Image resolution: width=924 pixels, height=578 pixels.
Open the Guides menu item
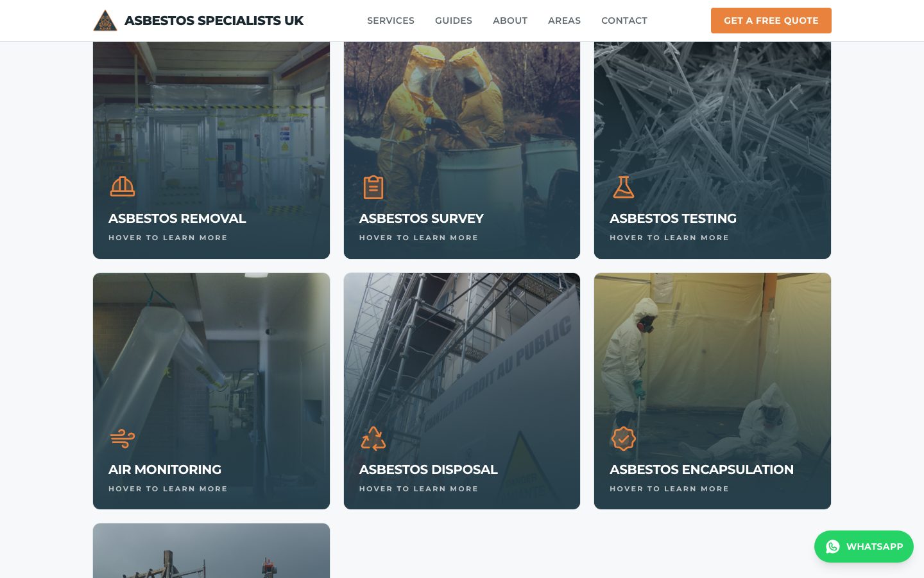click(454, 21)
